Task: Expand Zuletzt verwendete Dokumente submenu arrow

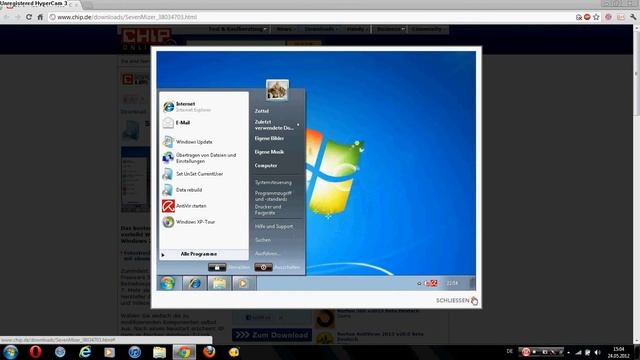Action: 298,124
